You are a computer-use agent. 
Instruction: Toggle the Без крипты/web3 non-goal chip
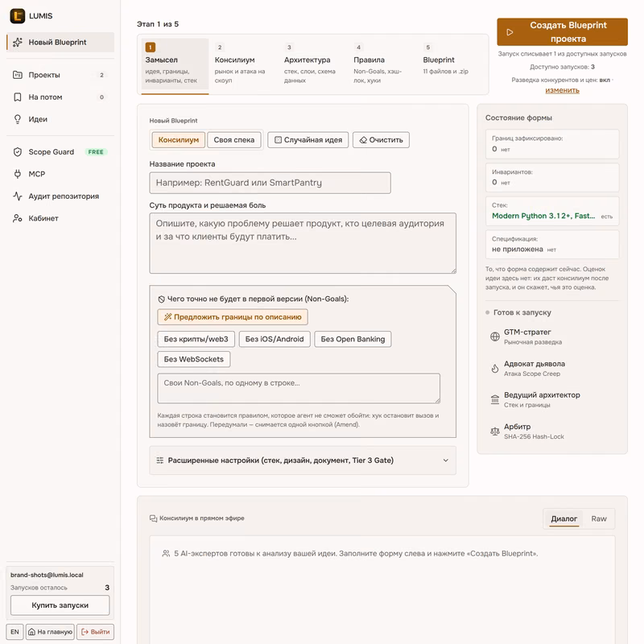tap(196, 339)
